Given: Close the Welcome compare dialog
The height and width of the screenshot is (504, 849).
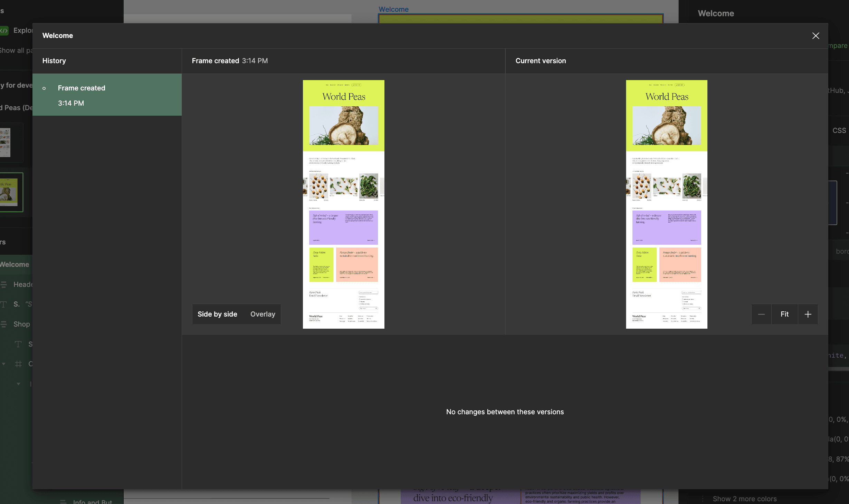Looking at the screenshot, I should click(x=815, y=36).
